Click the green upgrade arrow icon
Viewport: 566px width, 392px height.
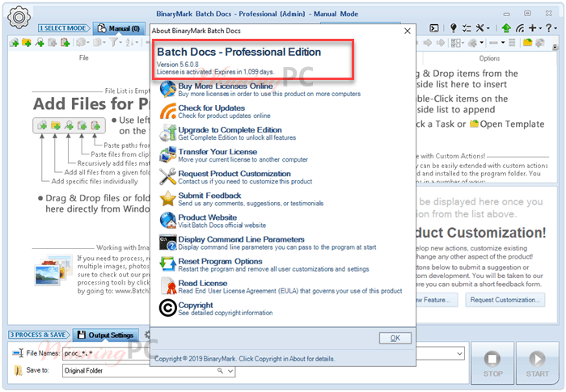506,28
